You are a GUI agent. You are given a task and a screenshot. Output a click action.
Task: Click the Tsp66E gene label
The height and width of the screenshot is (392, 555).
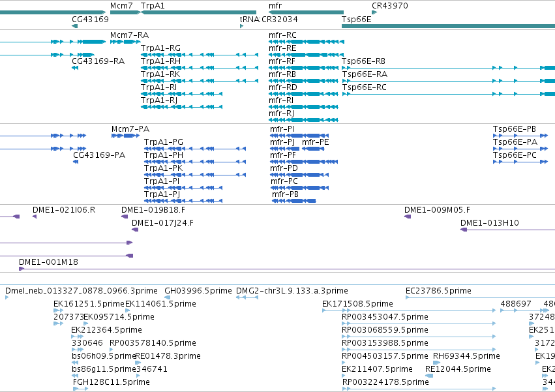pos(357,19)
